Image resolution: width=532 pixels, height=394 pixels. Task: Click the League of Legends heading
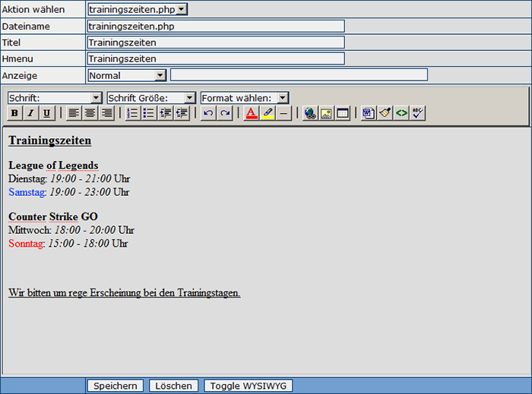coord(53,165)
